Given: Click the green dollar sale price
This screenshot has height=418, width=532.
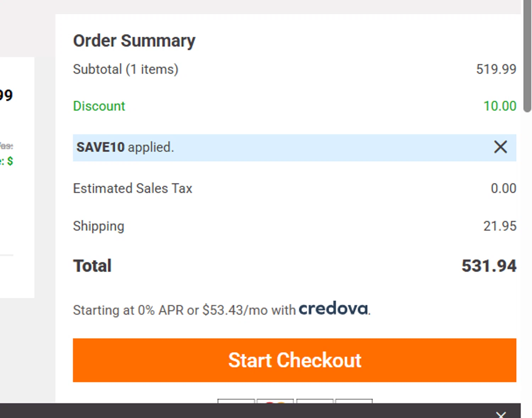Looking at the screenshot, I should click(x=10, y=161).
